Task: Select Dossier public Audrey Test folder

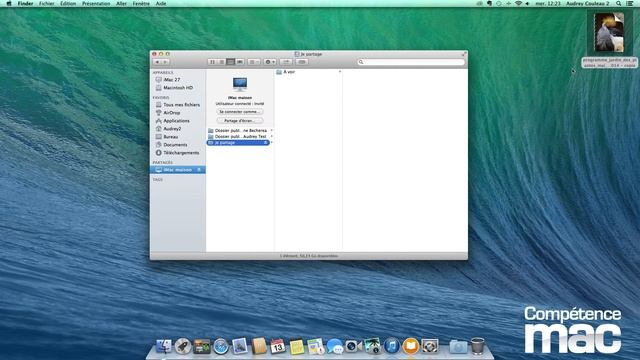Action: (240, 136)
